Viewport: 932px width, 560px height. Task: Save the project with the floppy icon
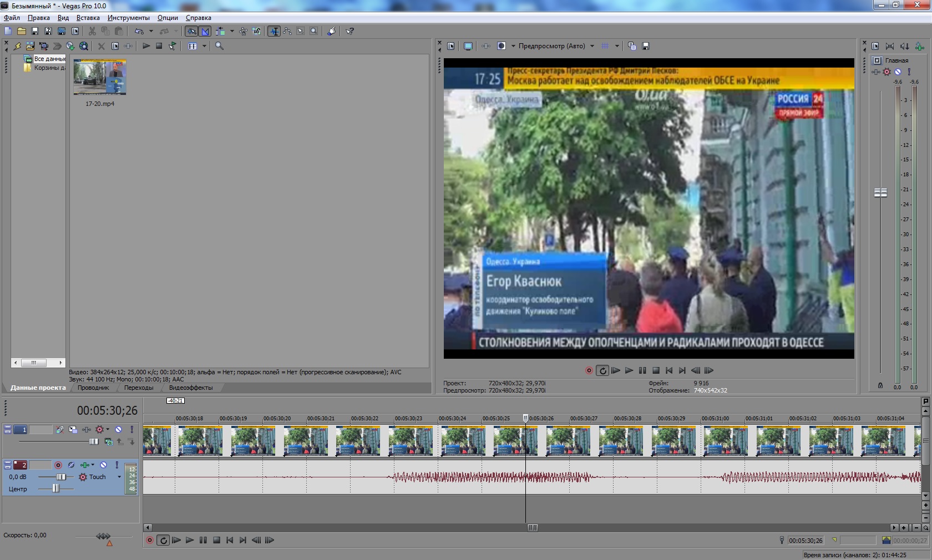pos(34,31)
